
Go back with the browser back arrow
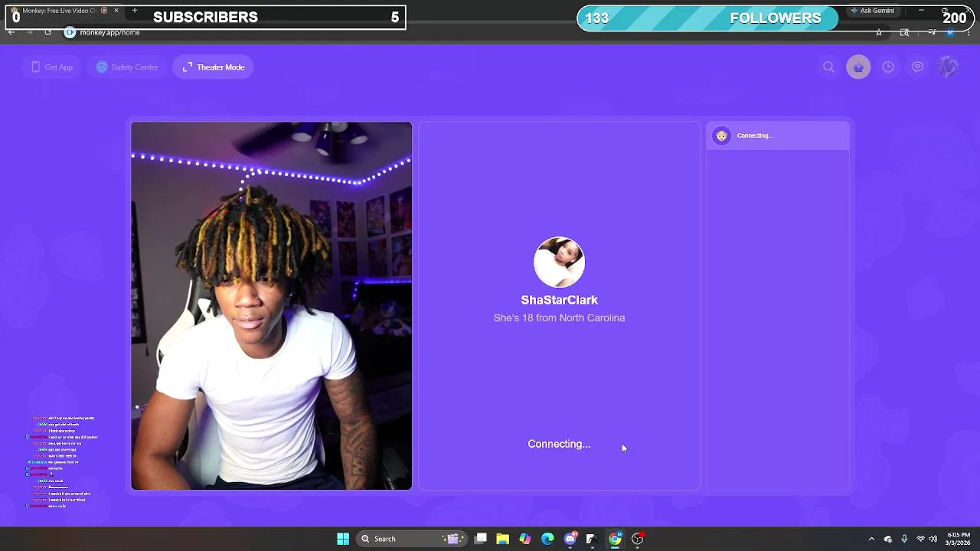(x=11, y=32)
